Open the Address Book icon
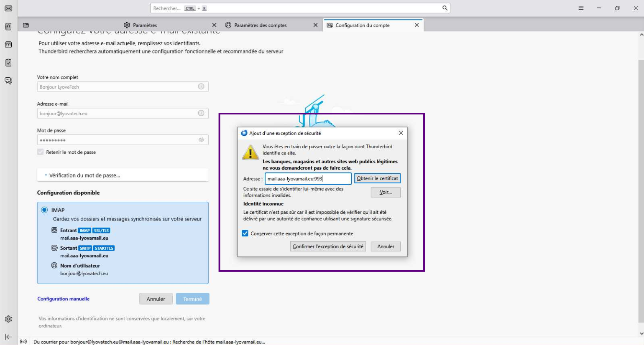This screenshot has height=345, width=644. point(8,27)
